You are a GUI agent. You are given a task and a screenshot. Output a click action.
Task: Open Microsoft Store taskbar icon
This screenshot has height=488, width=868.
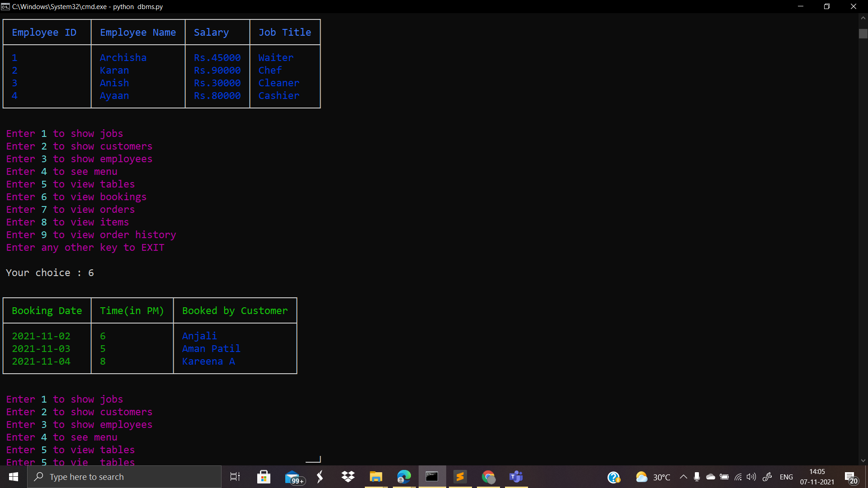pyautogui.click(x=264, y=477)
